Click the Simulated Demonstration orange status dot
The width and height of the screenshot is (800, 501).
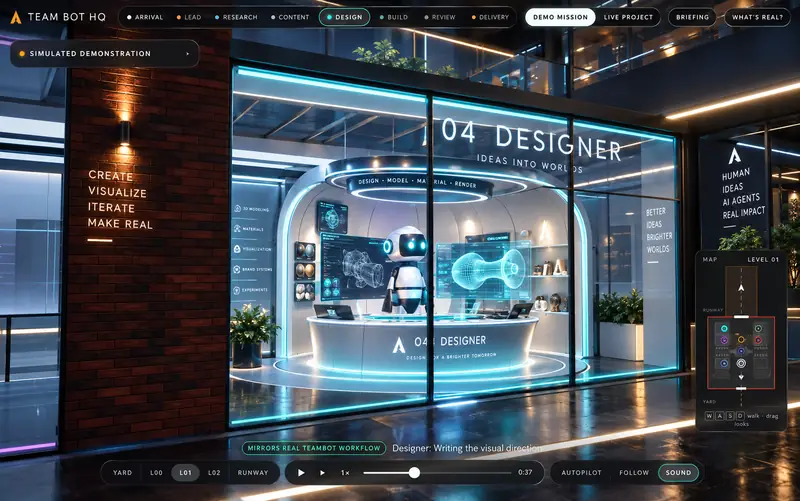[x=22, y=54]
